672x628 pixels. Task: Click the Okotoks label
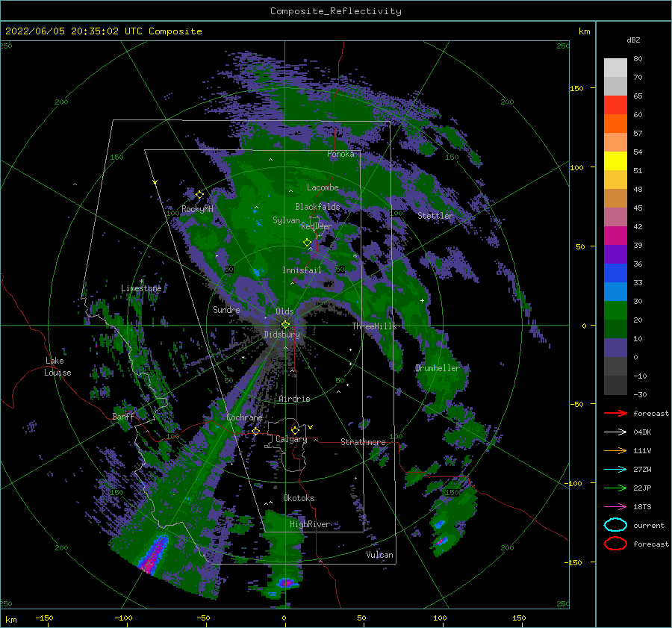pos(299,498)
